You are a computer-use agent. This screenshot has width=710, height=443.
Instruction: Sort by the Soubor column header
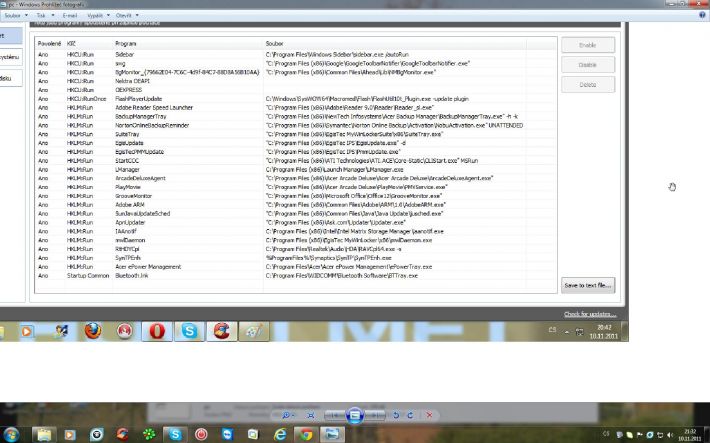395,43
